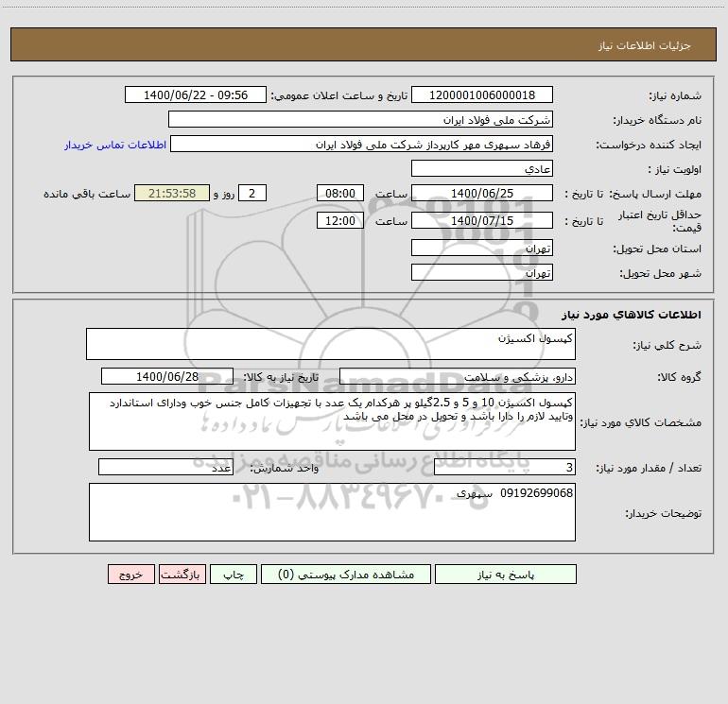Viewport: 728px width, 704px height.
Task: Click response deadline date 1400/06/25
Action: (482, 193)
